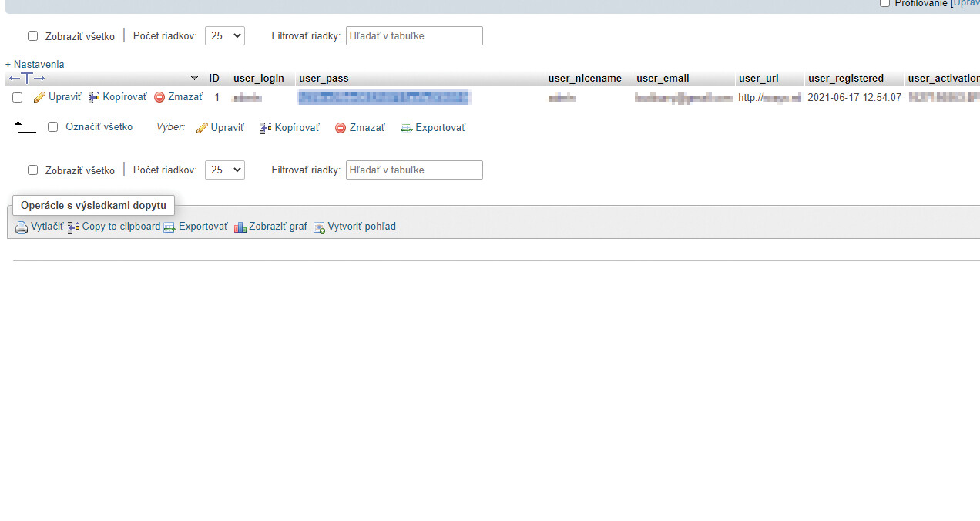Sort by the user_registered column header
The image size is (980, 521).
pos(845,79)
